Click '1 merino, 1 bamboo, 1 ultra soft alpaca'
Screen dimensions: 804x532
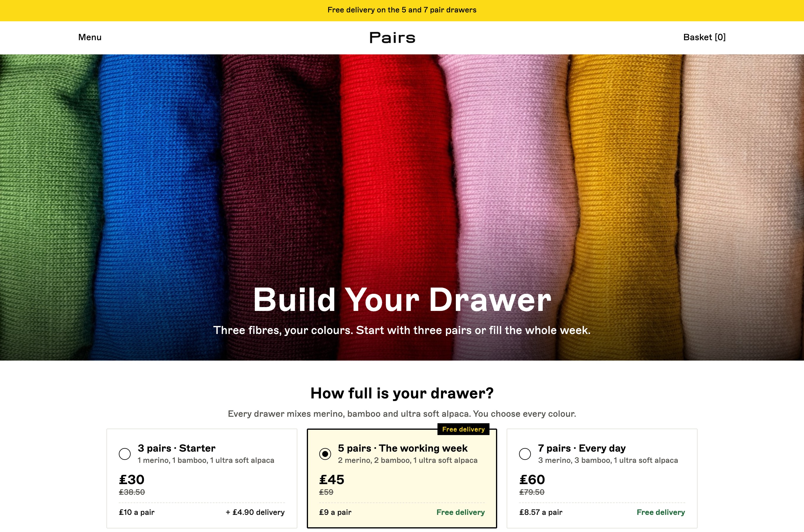pos(206,460)
